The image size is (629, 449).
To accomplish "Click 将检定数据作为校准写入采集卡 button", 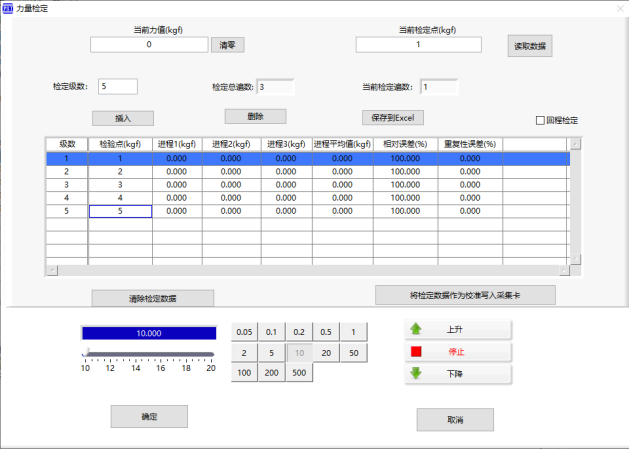I will (x=464, y=295).
